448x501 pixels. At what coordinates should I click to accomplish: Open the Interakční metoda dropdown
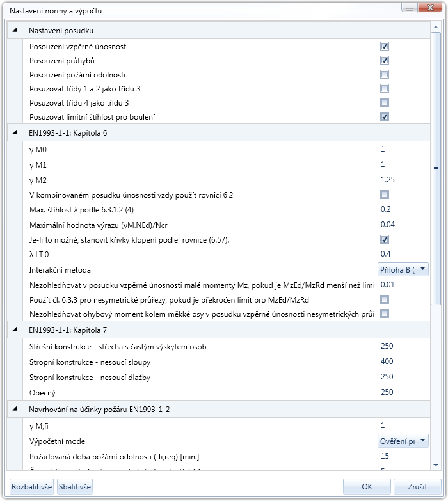pos(403,269)
